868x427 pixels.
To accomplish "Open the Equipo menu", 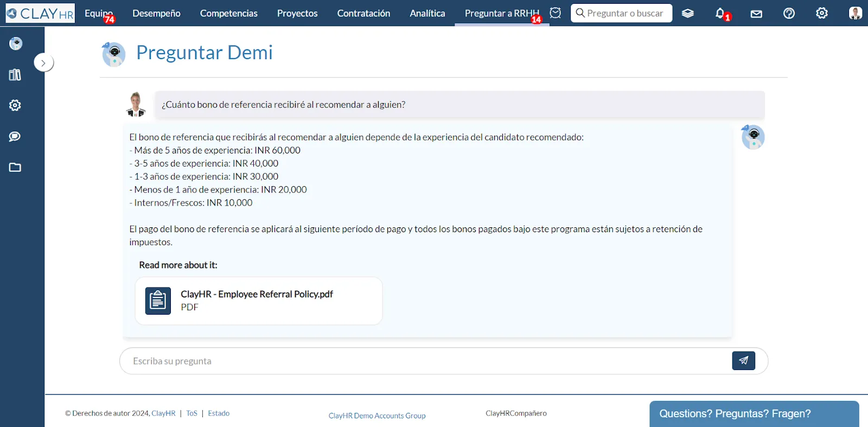I will coord(99,14).
